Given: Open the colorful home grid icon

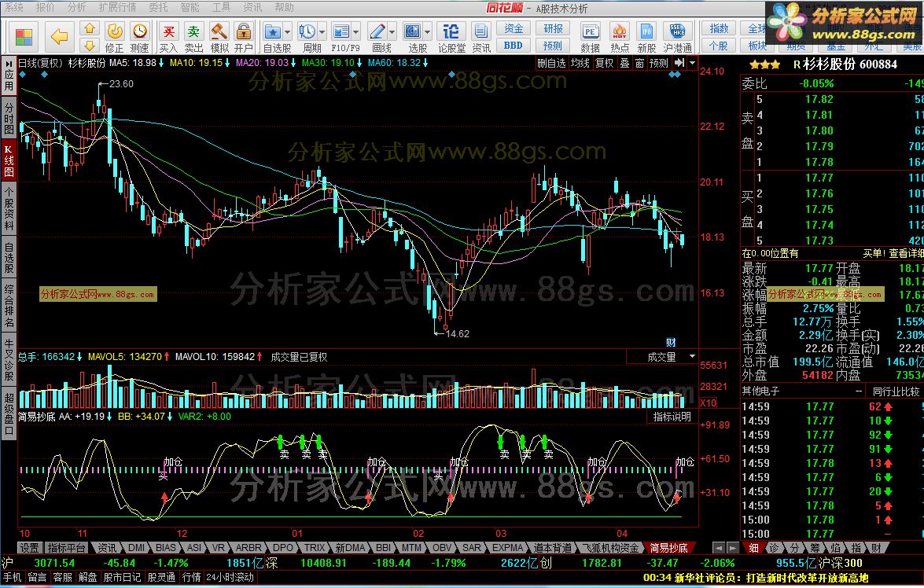Looking at the screenshot, I should pos(24,37).
